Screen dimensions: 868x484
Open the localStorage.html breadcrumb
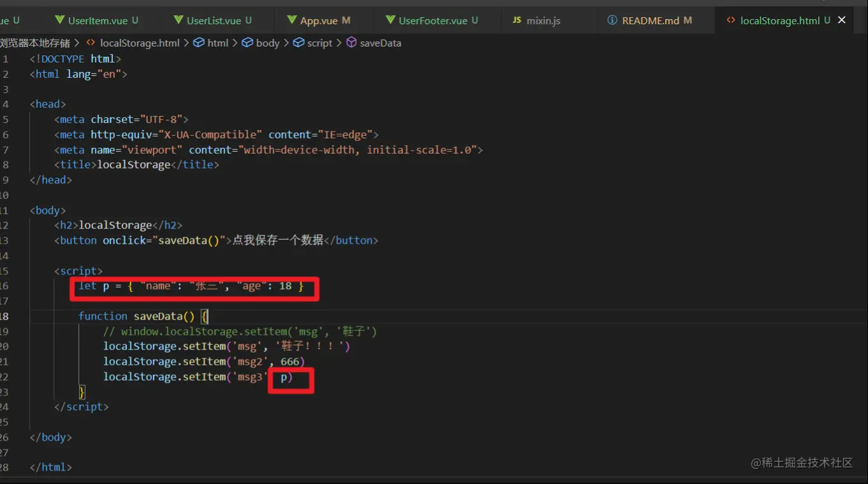[x=140, y=43]
